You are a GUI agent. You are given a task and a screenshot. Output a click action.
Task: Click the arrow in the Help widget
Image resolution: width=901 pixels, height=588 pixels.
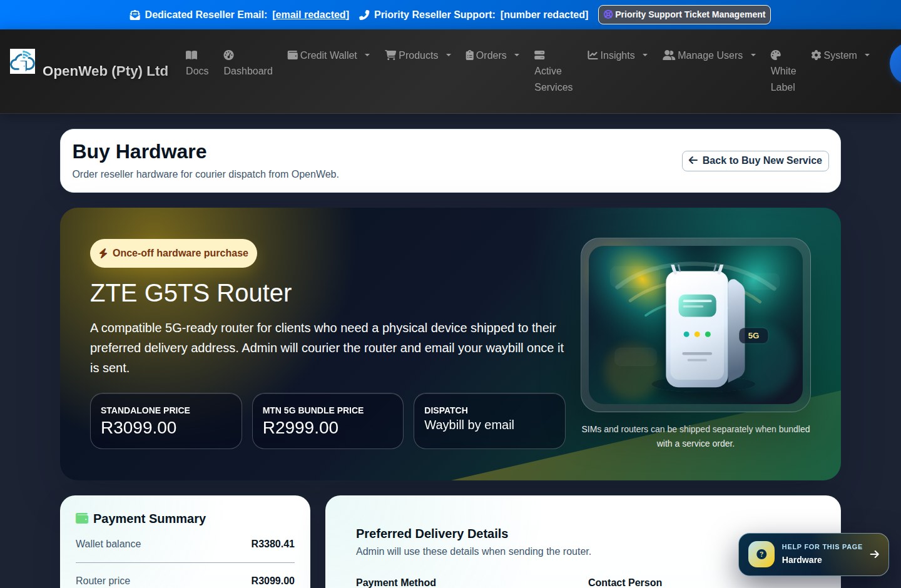click(x=875, y=554)
